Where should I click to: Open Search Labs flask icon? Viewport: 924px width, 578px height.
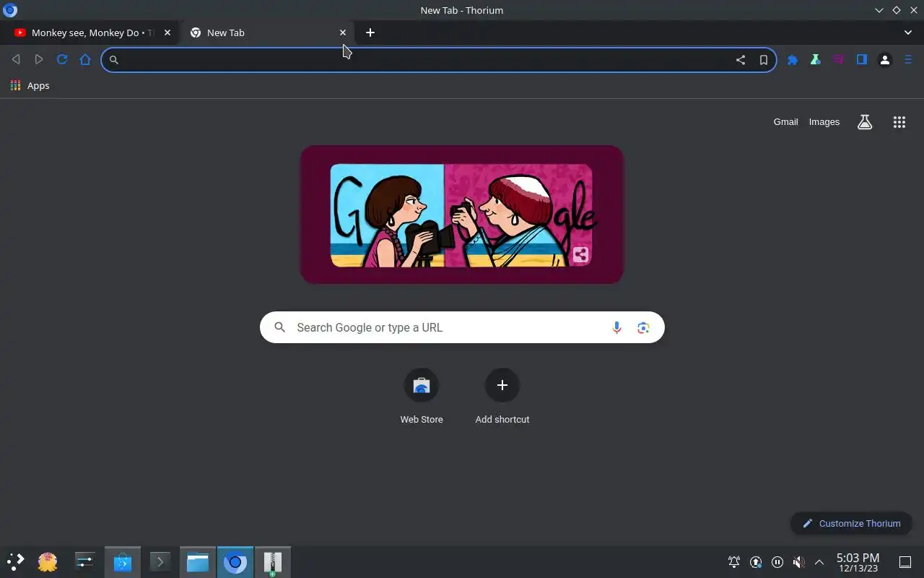tap(865, 122)
